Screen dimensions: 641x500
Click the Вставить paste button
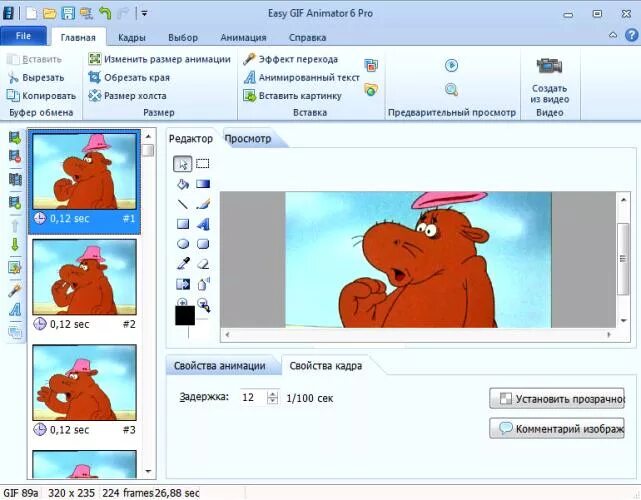(35, 59)
